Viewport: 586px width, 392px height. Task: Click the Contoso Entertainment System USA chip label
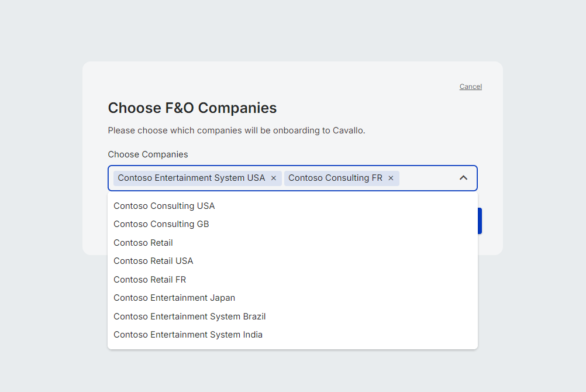(x=191, y=178)
